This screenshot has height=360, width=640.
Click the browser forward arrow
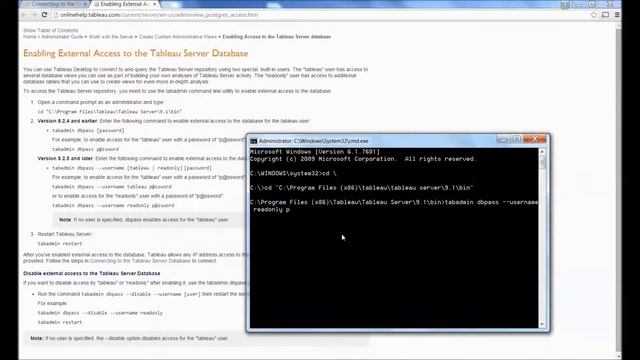[x=34, y=15]
